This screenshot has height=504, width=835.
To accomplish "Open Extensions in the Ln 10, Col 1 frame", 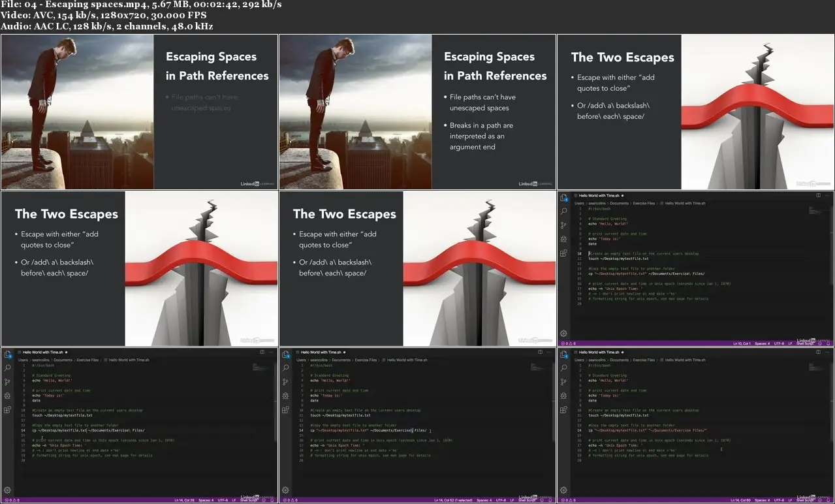I will coord(563,253).
